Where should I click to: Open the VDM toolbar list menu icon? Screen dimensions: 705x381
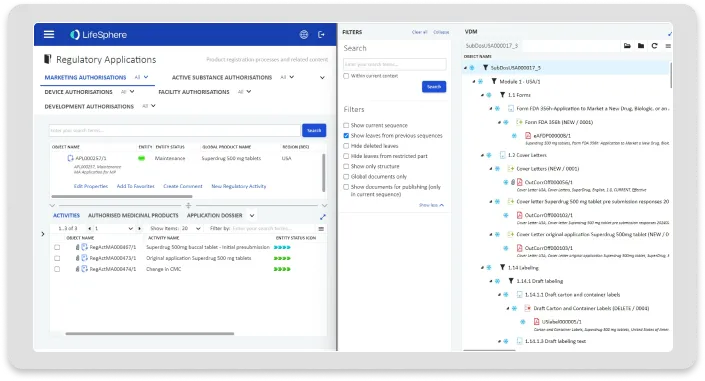click(668, 46)
